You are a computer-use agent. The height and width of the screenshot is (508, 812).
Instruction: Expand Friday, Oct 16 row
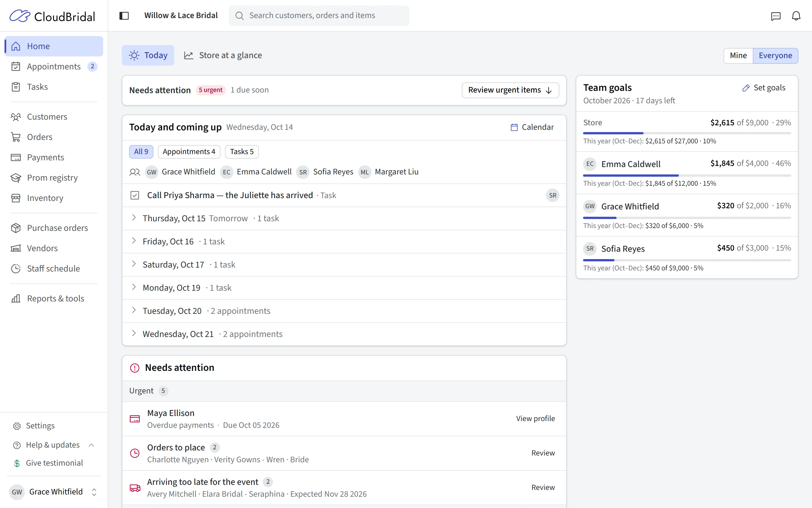pyautogui.click(x=344, y=242)
